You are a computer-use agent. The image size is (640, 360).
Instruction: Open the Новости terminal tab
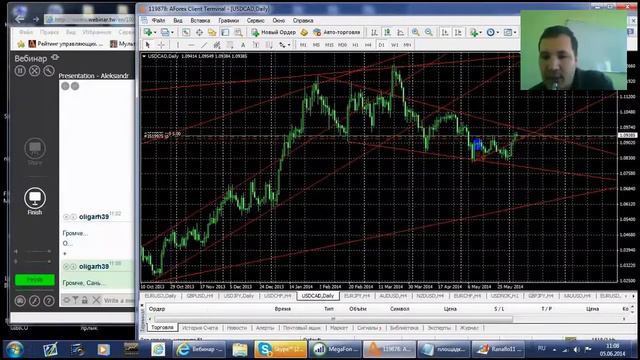(237, 328)
